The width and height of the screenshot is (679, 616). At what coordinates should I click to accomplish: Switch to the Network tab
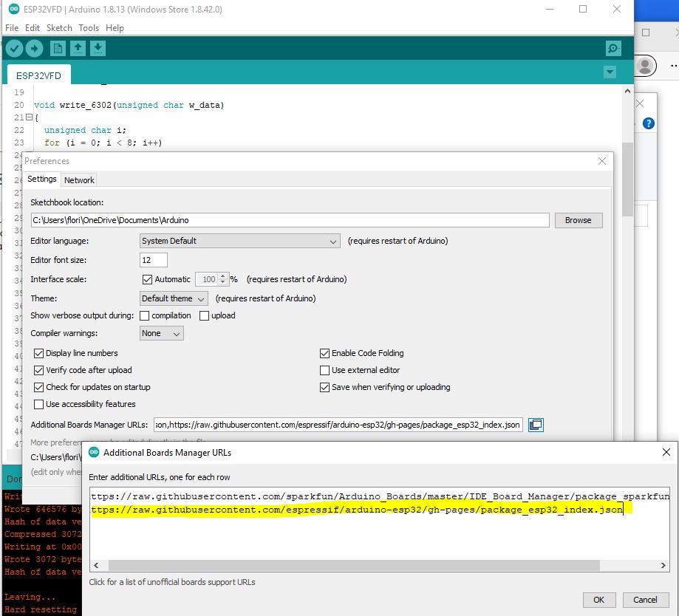coord(79,179)
